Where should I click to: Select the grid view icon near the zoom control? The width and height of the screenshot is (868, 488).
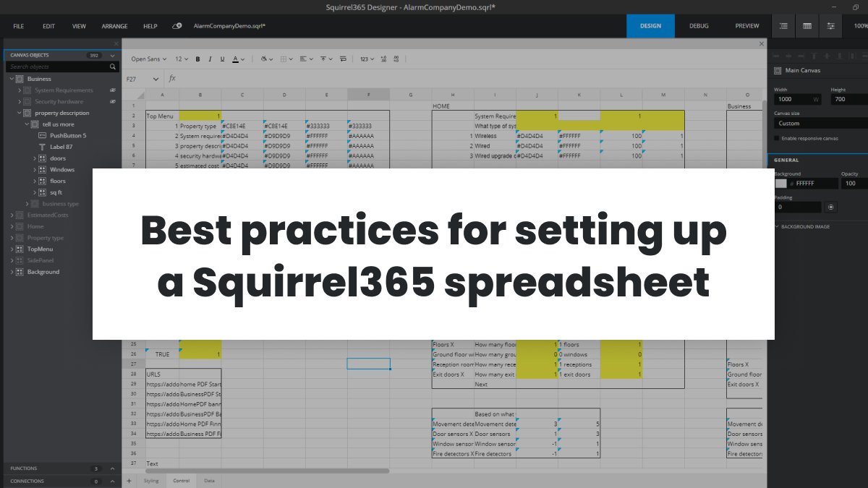click(807, 25)
